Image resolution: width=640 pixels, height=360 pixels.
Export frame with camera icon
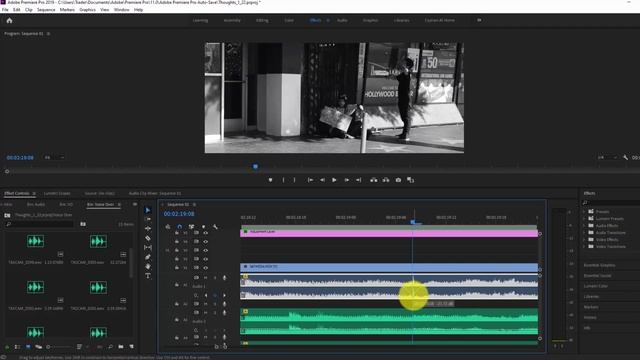tap(398, 180)
